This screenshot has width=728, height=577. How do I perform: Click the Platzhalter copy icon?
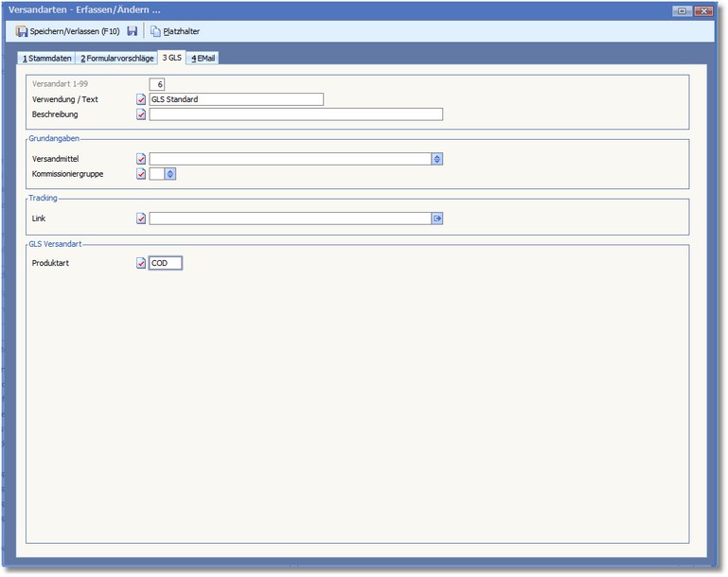tap(155, 31)
